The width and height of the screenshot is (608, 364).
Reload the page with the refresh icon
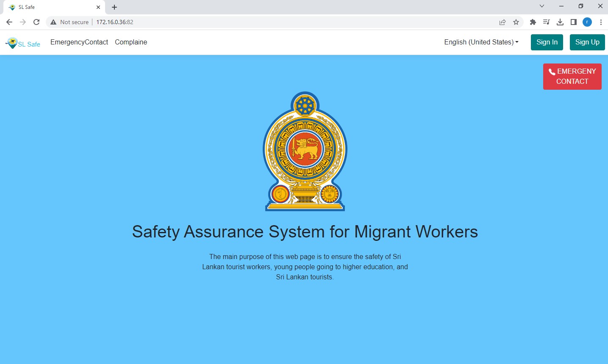(36, 22)
